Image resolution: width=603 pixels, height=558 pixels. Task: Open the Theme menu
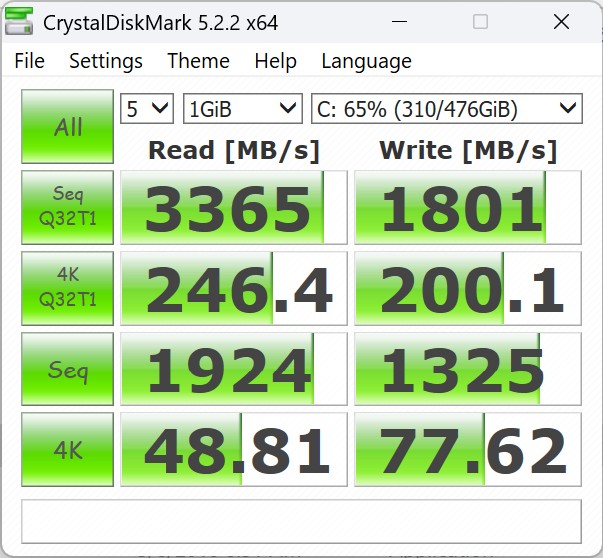click(198, 61)
